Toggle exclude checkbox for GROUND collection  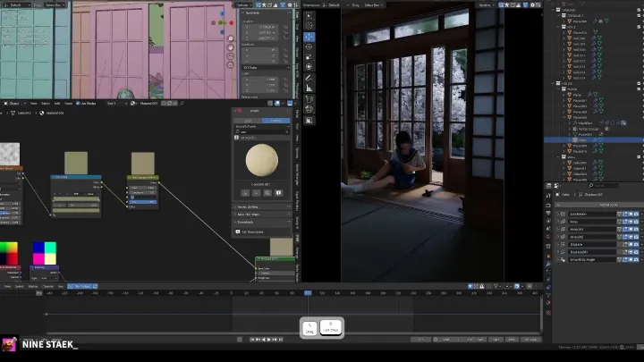(639, 10)
